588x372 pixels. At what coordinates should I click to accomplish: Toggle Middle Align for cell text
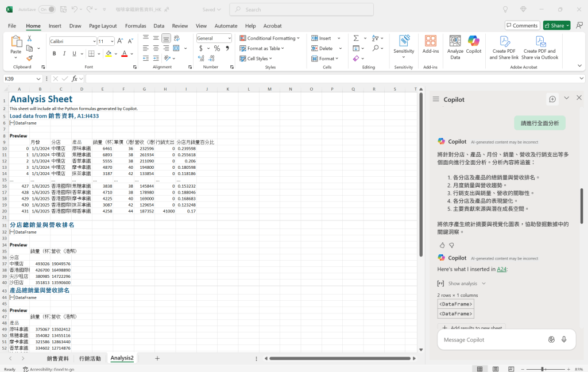tap(156, 38)
